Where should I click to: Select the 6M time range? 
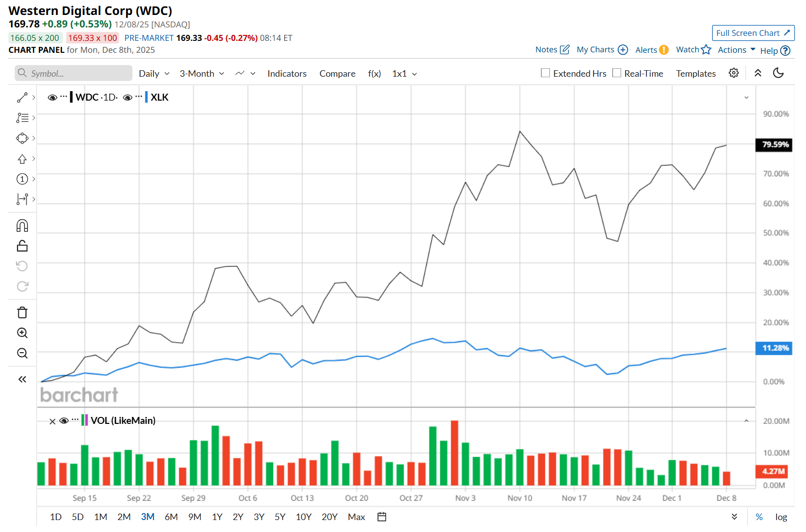171,517
